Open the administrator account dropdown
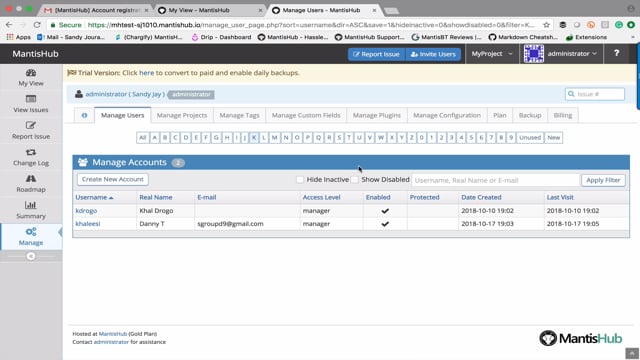 pyautogui.click(x=572, y=53)
